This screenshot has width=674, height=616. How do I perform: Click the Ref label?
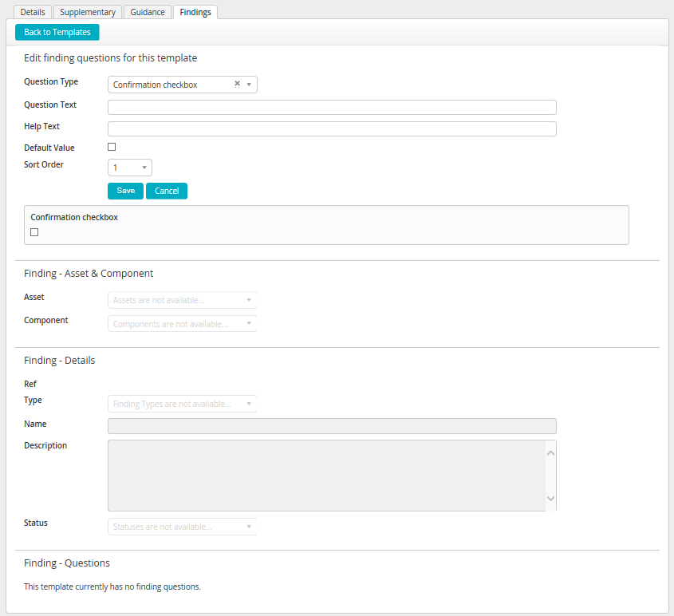coord(30,384)
